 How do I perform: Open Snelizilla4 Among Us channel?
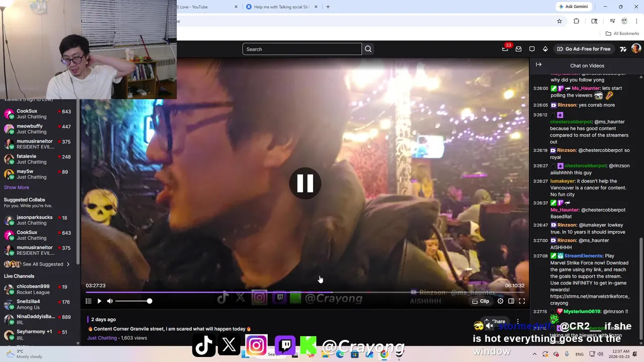coord(38,304)
